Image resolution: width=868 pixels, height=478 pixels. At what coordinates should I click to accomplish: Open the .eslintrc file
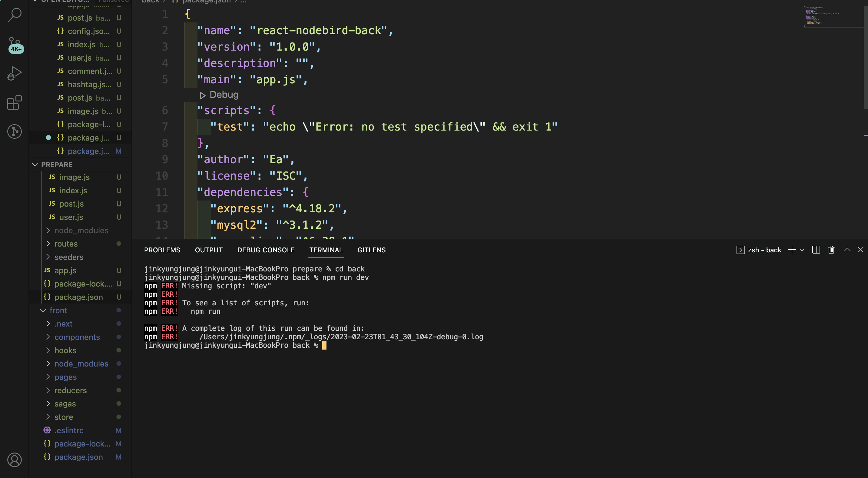point(80,430)
